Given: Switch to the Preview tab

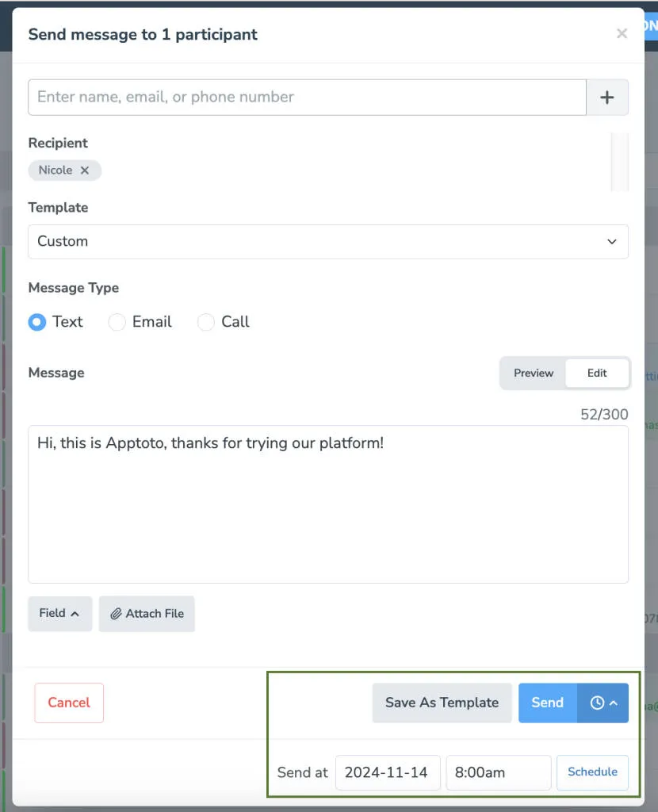Looking at the screenshot, I should (533, 373).
